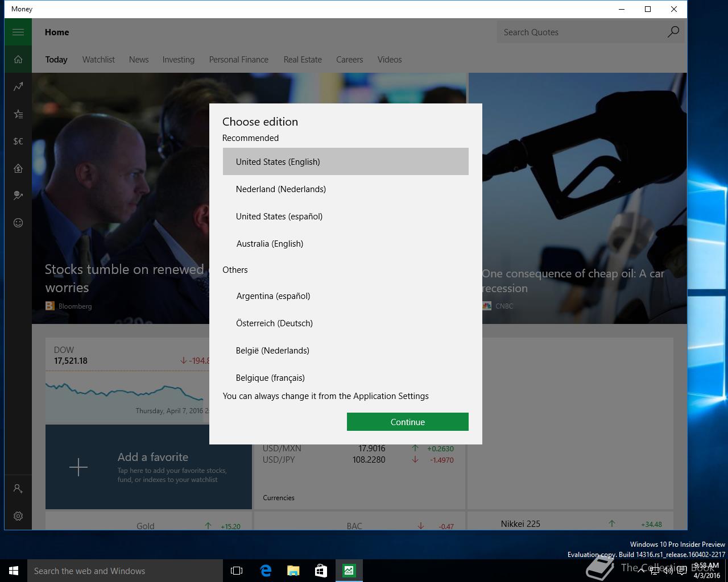Open the account sign-in icon
728x582 pixels.
[x=18, y=488]
